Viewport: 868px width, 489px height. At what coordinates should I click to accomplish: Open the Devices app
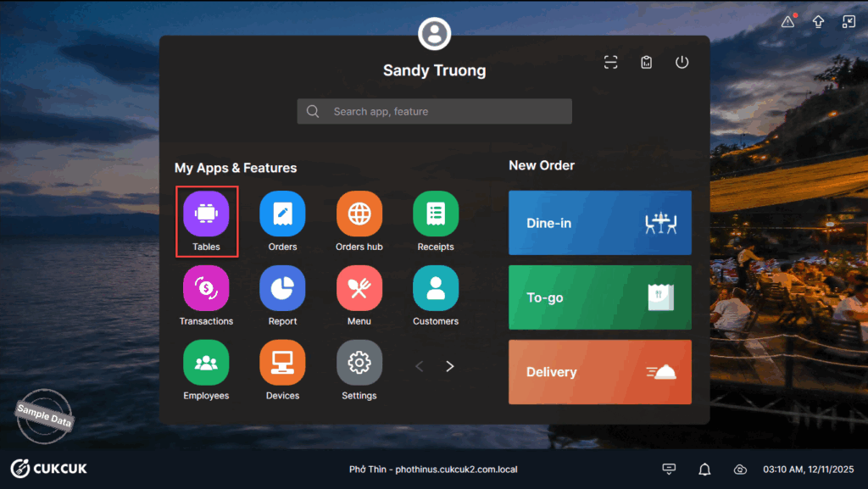tap(282, 363)
